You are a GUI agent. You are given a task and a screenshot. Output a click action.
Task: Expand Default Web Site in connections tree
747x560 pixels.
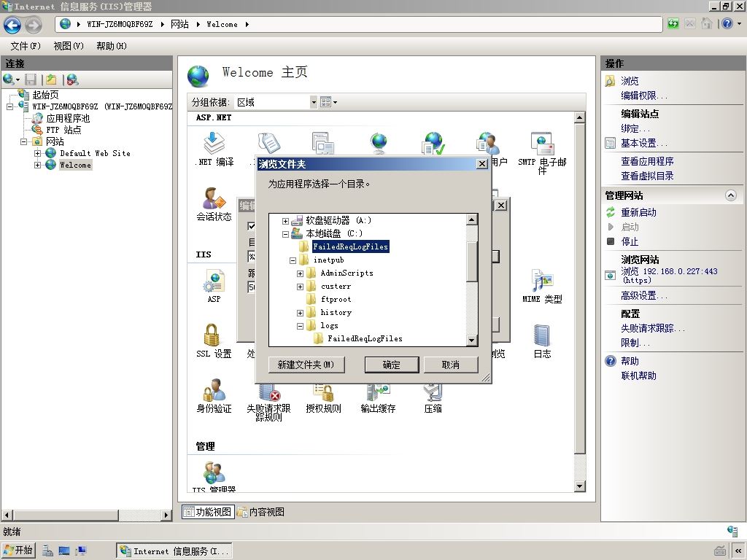pos(37,153)
